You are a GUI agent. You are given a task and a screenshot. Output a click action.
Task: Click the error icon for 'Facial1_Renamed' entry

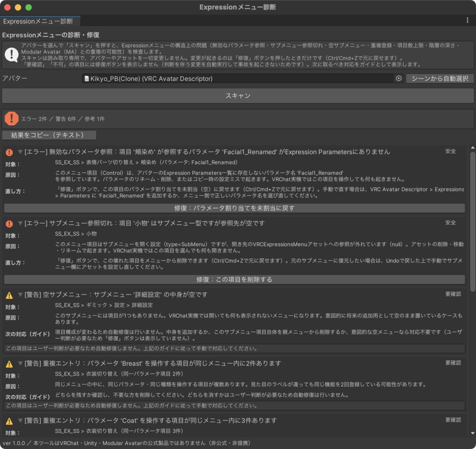[x=9, y=152]
